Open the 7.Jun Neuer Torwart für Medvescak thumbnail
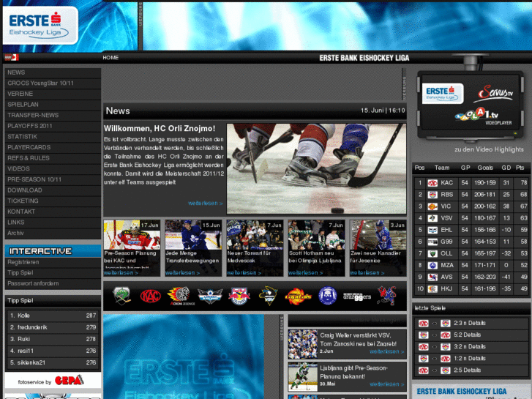Image resolution: width=532 pixels, height=399 pixels. pyautogui.click(x=255, y=235)
